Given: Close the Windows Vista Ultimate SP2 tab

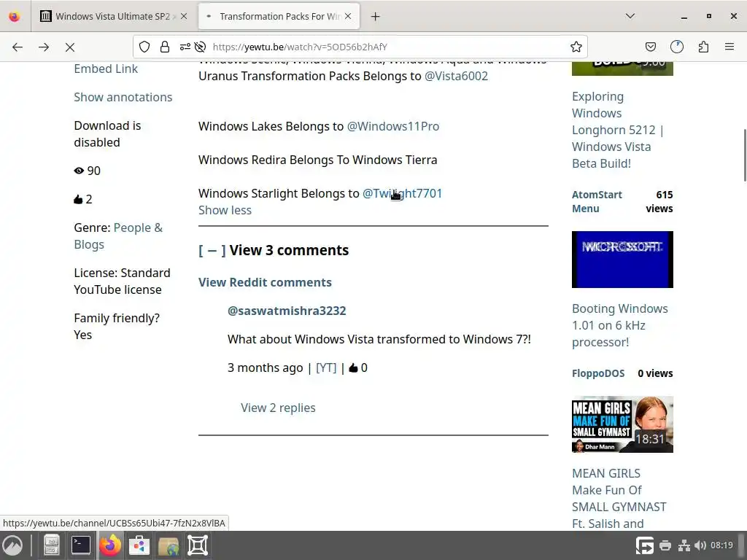Looking at the screenshot, I should (x=184, y=16).
